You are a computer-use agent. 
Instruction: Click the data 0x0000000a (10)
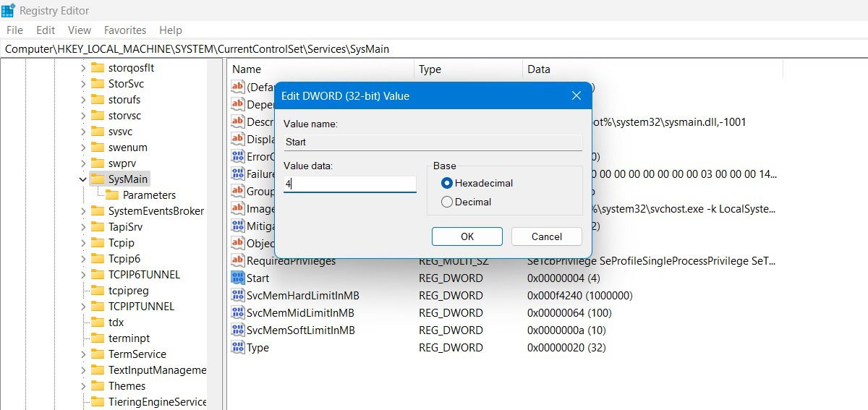coord(566,330)
